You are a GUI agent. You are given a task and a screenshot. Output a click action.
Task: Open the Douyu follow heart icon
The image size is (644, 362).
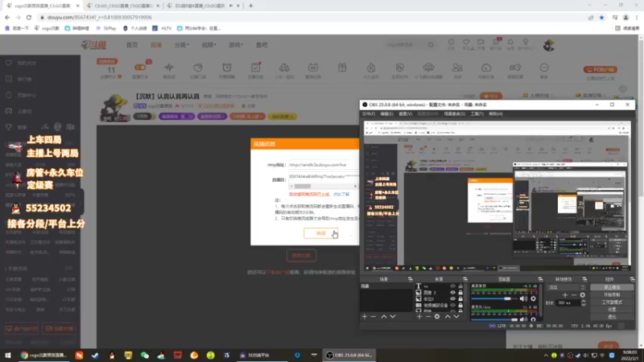(466, 43)
